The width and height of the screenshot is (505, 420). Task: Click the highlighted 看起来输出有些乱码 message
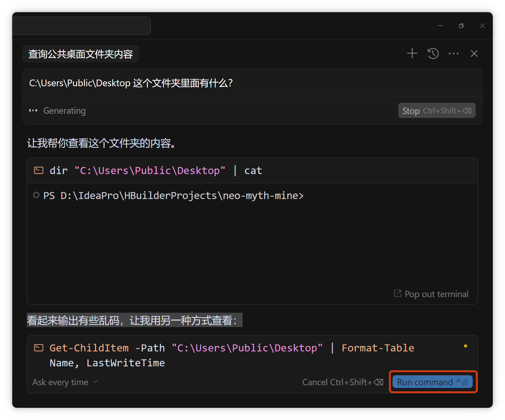[134, 320]
